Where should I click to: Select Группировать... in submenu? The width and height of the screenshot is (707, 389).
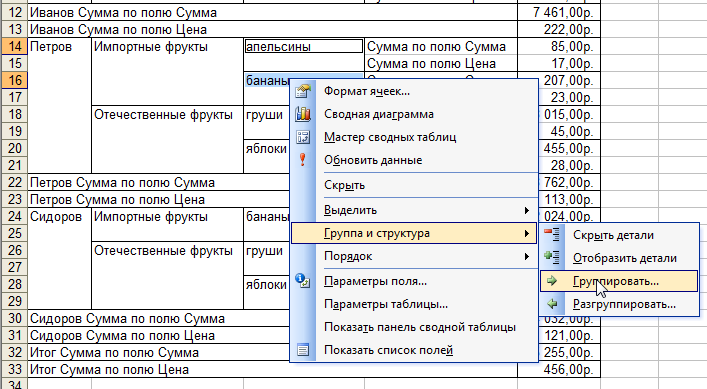pyautogui.click(x=619, y=281)
